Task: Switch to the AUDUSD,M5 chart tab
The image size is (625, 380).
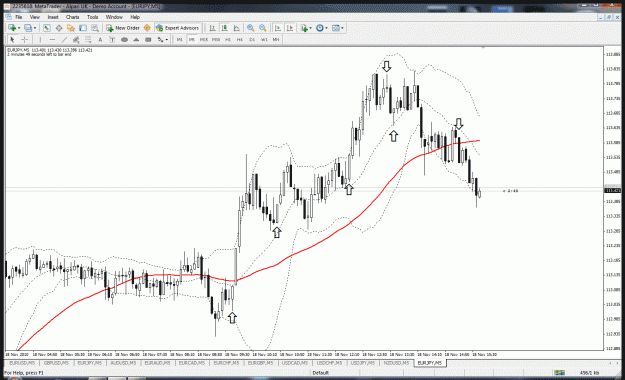Action: pos(124,363)
